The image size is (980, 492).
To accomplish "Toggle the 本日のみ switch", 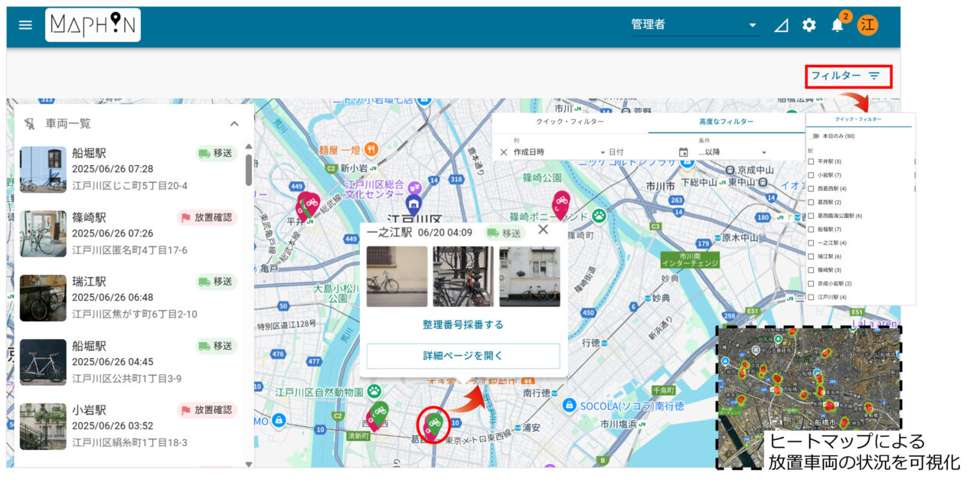I will (x=815, y=135).
